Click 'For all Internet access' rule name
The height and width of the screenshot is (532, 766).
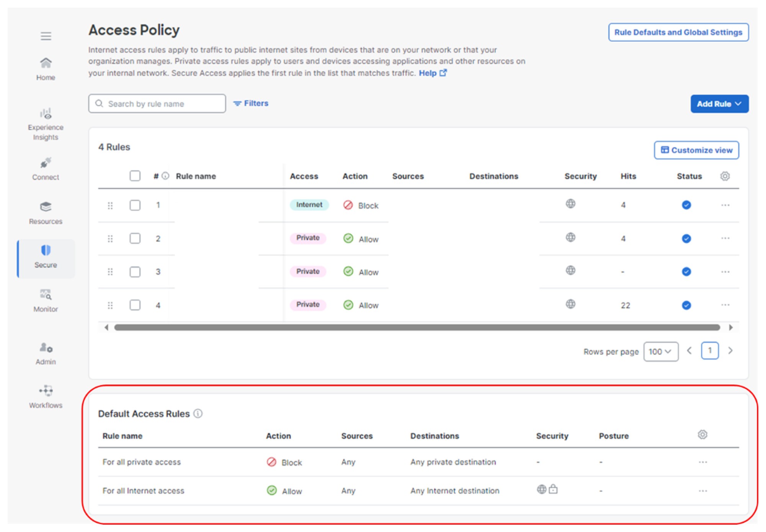(x=143, y=491)
